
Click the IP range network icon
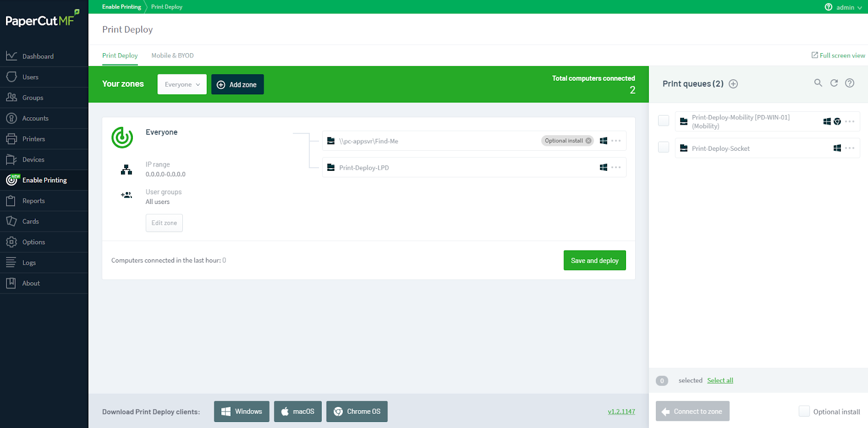(126, 170)
